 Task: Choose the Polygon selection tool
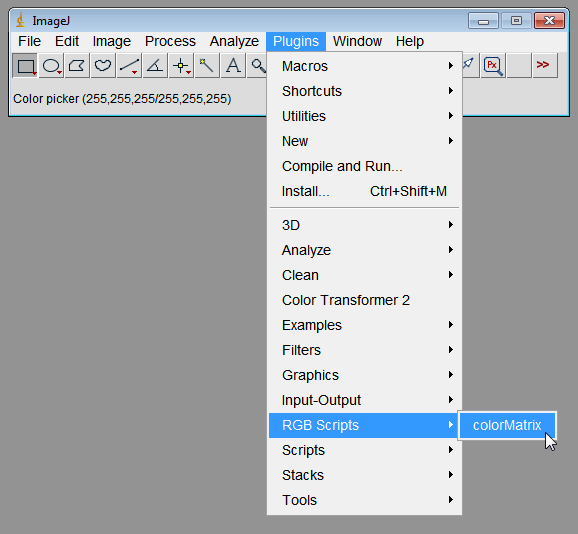tap(77, 66)
